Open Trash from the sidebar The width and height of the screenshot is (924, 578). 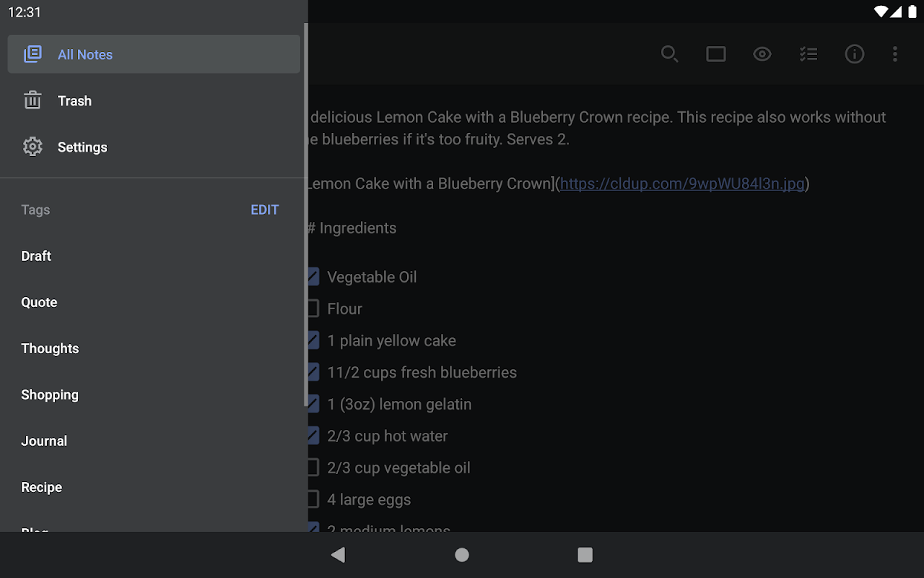click(74, 100)
